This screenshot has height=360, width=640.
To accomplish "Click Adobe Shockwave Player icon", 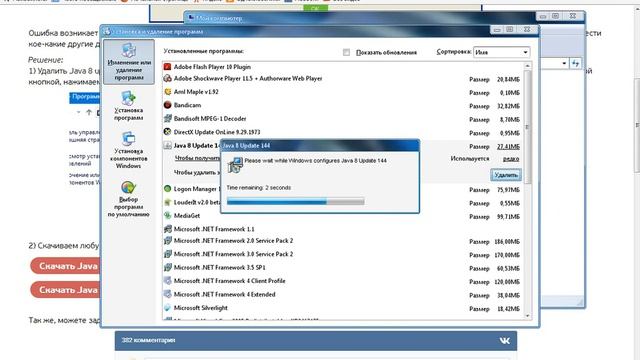I will [167, 78].
